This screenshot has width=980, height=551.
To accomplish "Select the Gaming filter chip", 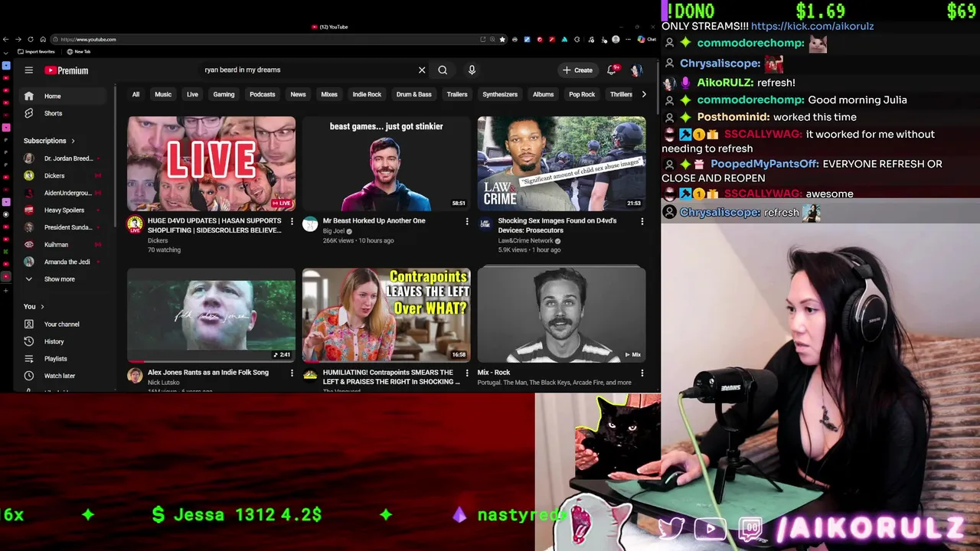I will [224, 94].
